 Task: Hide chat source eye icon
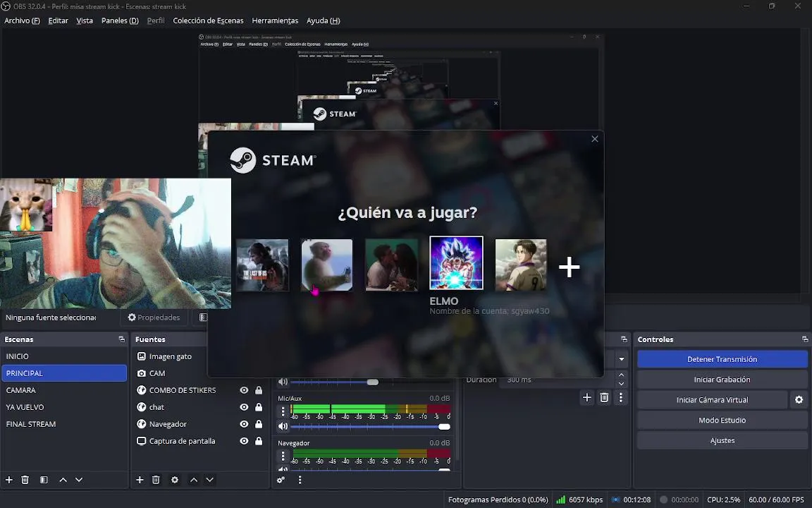point(244,407)
